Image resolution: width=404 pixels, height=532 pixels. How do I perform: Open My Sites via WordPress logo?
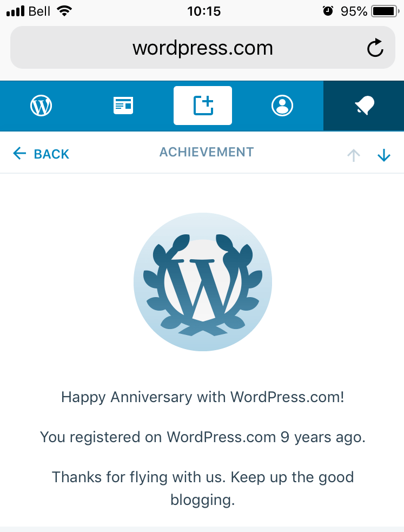(x=41, y=106)
